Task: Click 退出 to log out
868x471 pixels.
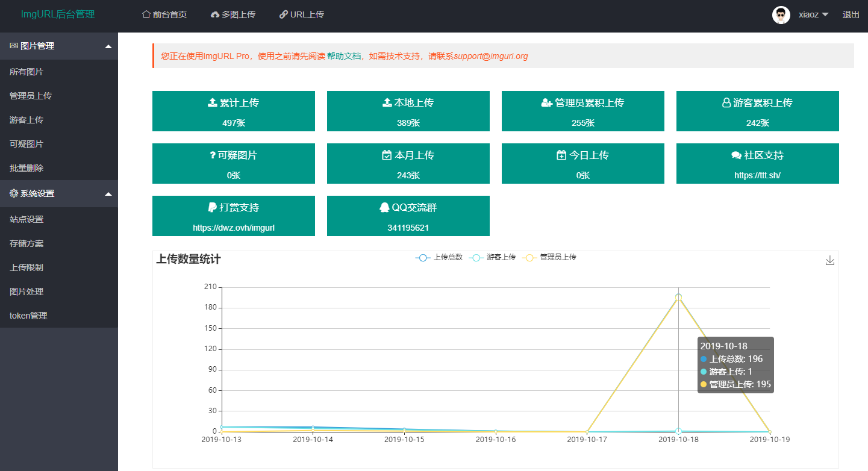Action: click(x=851, y=15)
